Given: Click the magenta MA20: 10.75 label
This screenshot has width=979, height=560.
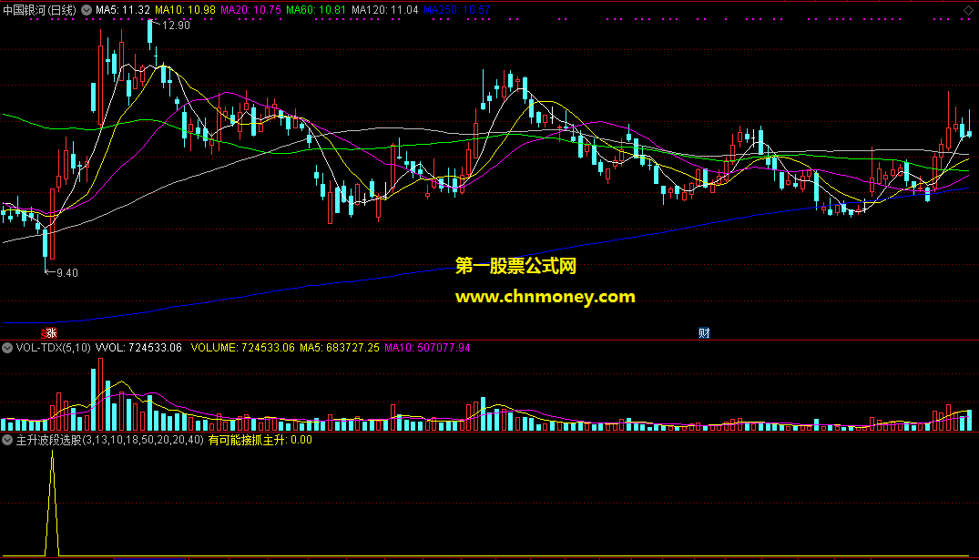Looking at the screenshot, I should [x=251, y=10].
